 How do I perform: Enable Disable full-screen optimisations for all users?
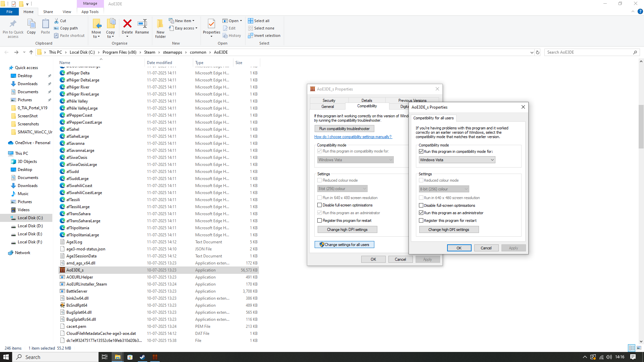[421, 205]
